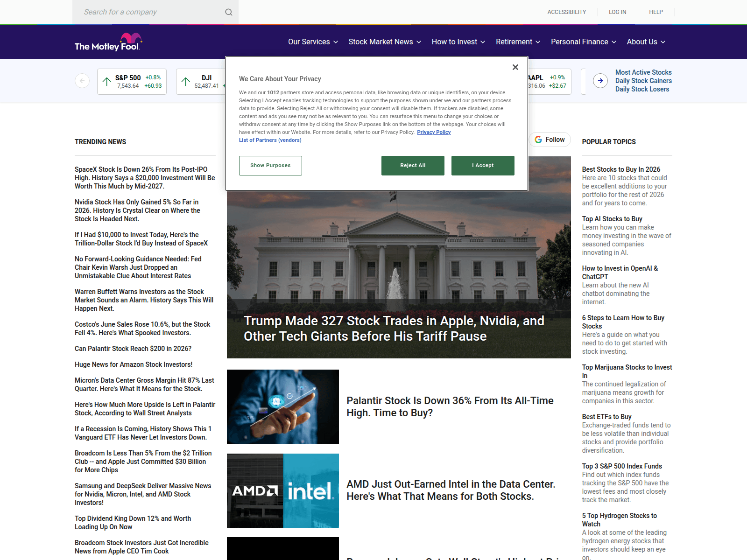The height and width of the screenshot is (560, 747).
Task: Open Warren Buffett Warns Investors article
Action: 144,300
